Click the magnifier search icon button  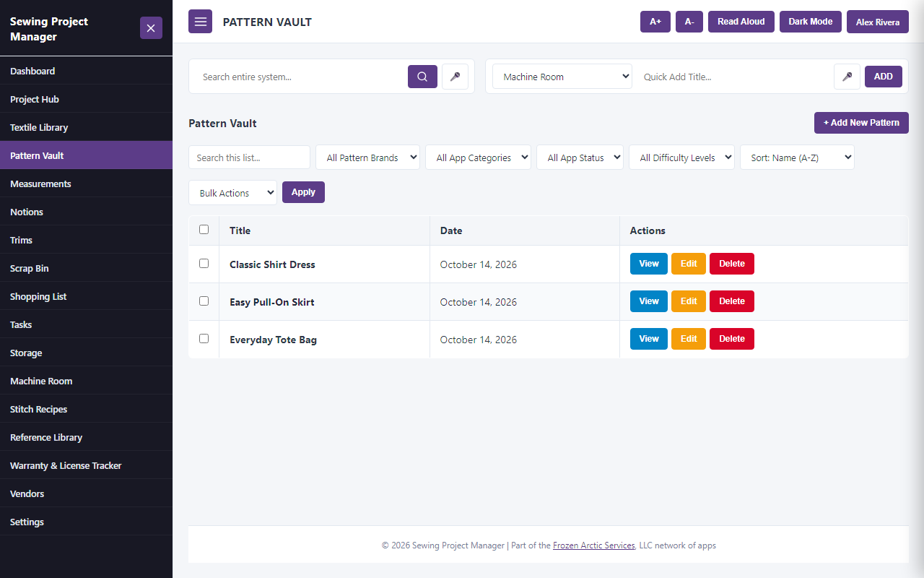point(422,77)
